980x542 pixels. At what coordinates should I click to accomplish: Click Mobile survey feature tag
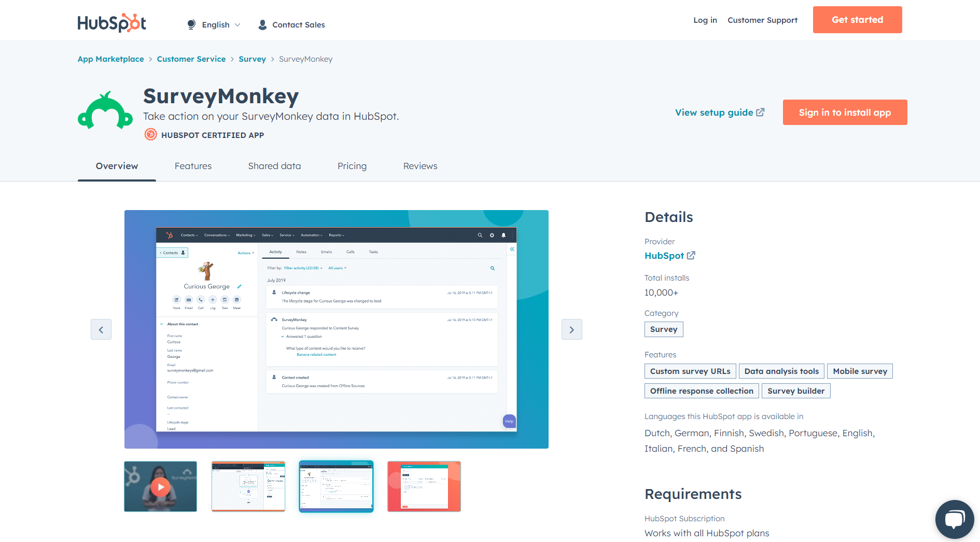[860, 371]
